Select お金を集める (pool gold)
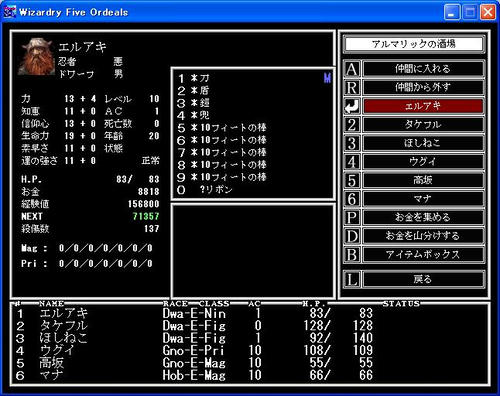The width and height of the screenshot is (500, 396). click(423, 218)
